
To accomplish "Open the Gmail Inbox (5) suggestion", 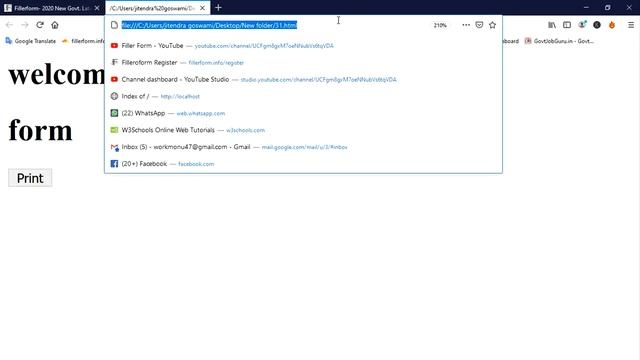I will 303,147.
